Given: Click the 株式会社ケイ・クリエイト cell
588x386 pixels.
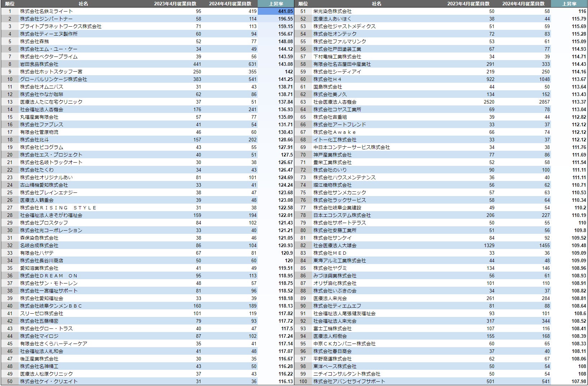Looking at the screenshot, I should [49, 381].
